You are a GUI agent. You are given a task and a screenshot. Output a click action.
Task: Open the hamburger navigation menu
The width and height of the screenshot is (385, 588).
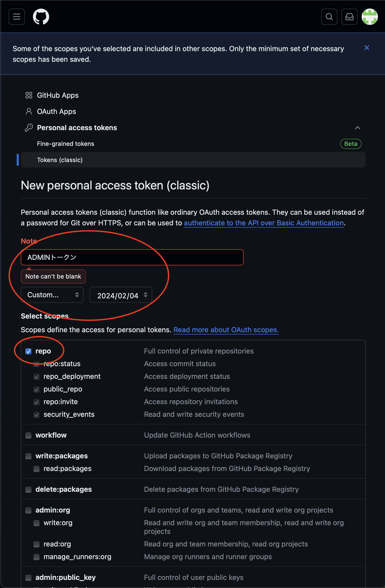(x=17, y=17)
